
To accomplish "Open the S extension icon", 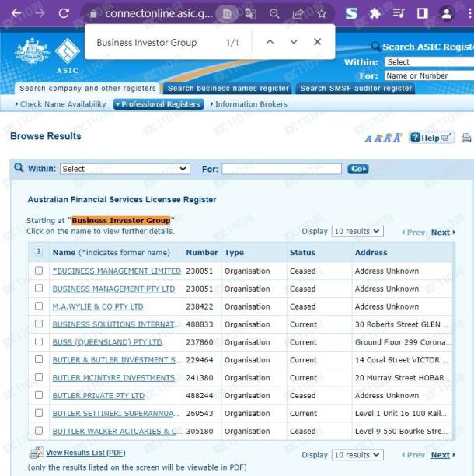I will pyautogui.click(x=351, y=13).
